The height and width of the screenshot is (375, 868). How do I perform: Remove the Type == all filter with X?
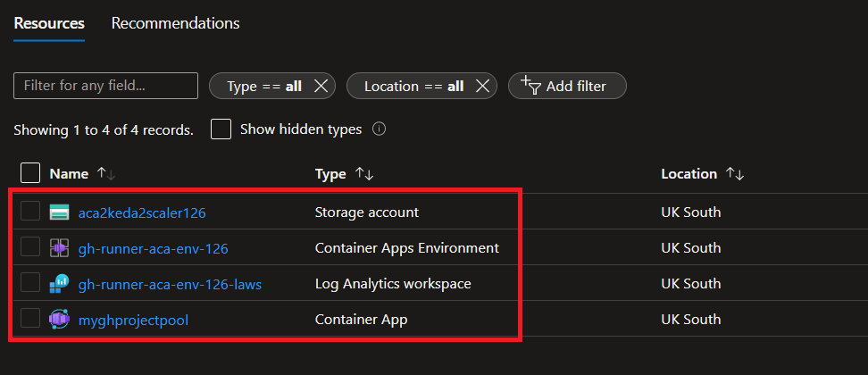tap(321, 86)
